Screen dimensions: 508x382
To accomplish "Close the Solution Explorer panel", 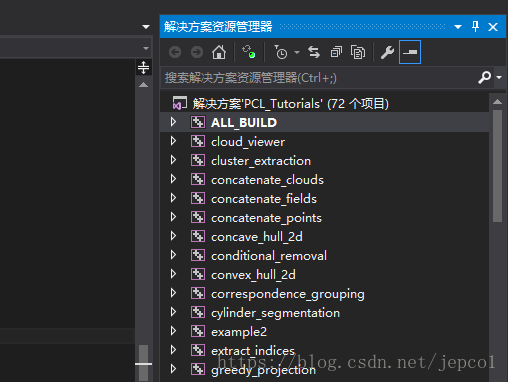I will (493, 27).
